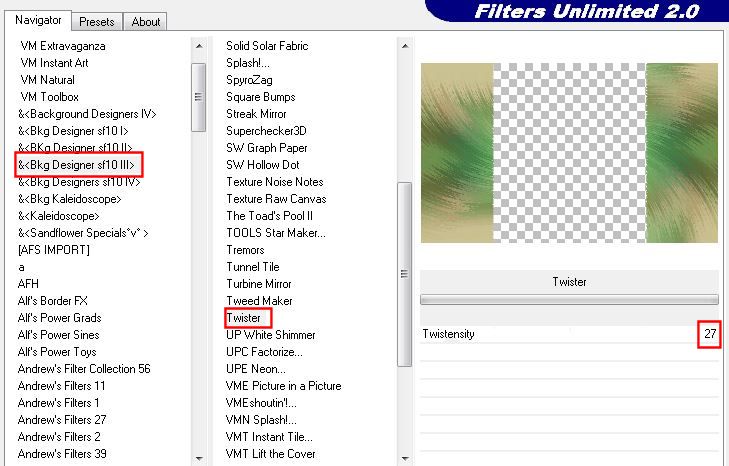Open the About tab

tap(146, 21)
